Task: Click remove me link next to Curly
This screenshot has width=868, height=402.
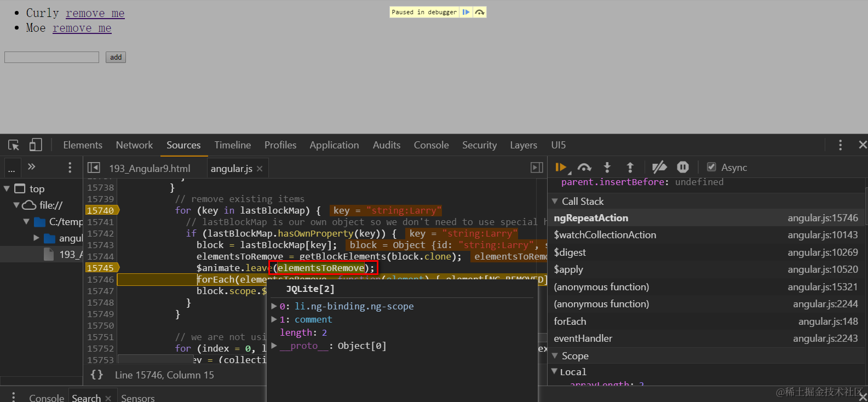Action: pos(95,13)
